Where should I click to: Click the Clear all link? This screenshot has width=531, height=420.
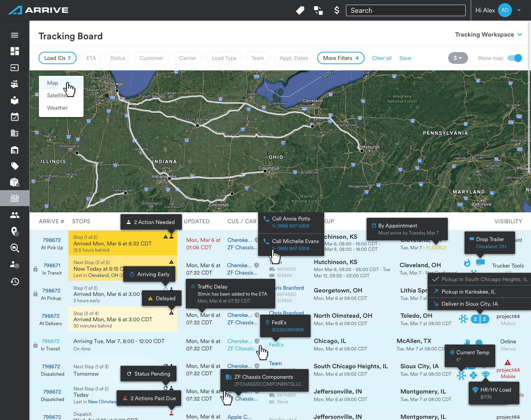pyautogui.click(x=382, y=58)
